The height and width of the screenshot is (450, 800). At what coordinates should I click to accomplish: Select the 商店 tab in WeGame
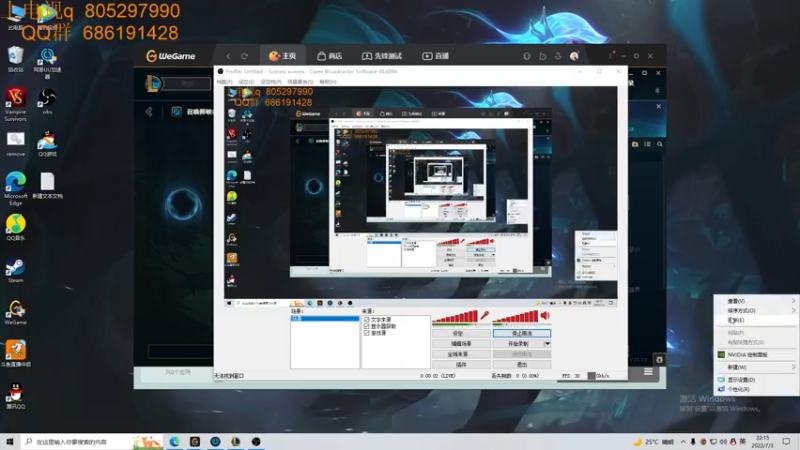pyautogui.click(x=330, y=56)
